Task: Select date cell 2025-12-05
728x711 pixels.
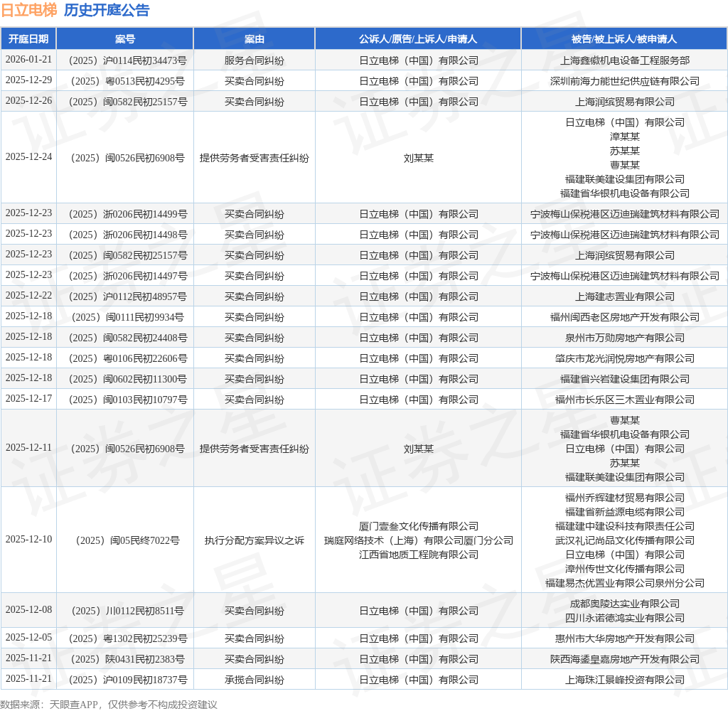Action: (x=28, y=638)
